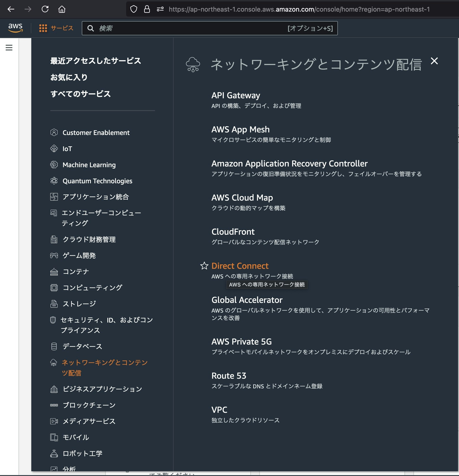Image resolution: width=459 pixels, height=476 pixels.
Task: Click the ゲーム開発 gamepad icon
Action: point(54,256)
